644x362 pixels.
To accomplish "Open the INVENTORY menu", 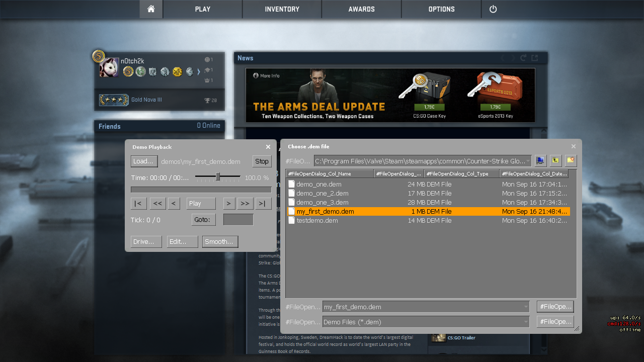I will pos(282,9).
